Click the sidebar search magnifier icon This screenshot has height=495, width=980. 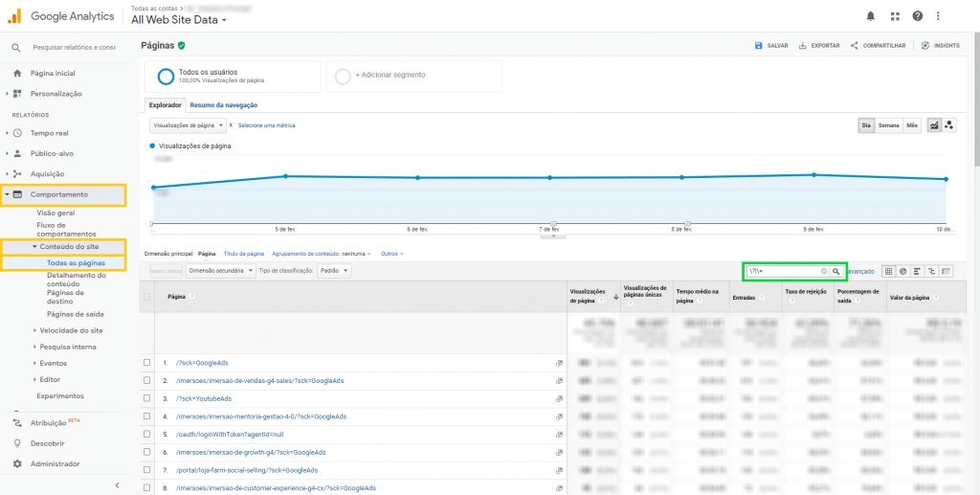pos(17,48)
